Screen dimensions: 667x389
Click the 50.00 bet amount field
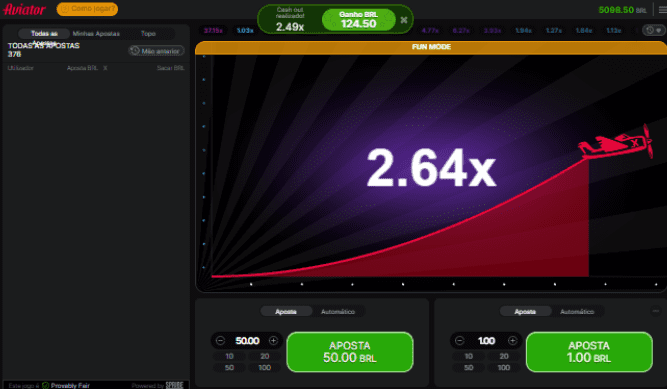pos(247,340)
